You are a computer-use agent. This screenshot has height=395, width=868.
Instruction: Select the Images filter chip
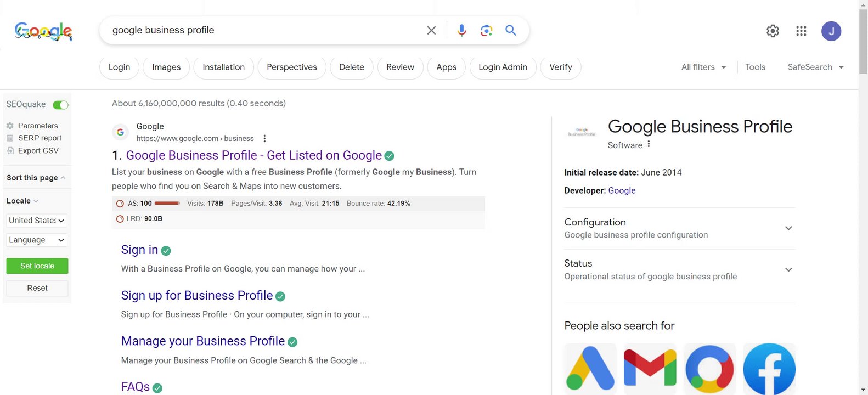[x=166, y=67]
